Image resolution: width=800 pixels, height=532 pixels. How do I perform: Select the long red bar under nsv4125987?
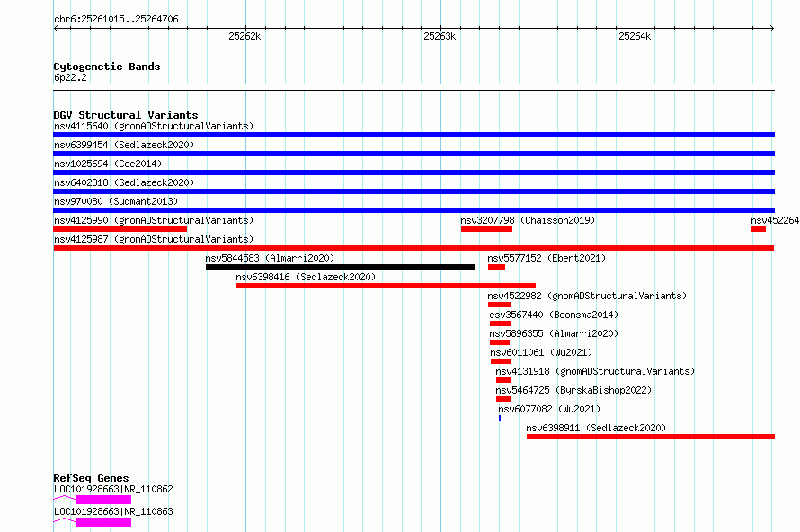tap(413, 248)
